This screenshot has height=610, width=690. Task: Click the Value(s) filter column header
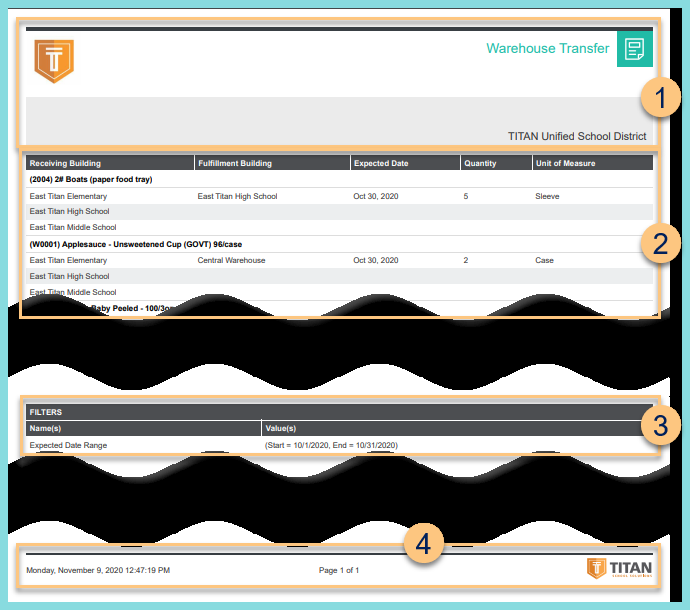tap(457, 428)
